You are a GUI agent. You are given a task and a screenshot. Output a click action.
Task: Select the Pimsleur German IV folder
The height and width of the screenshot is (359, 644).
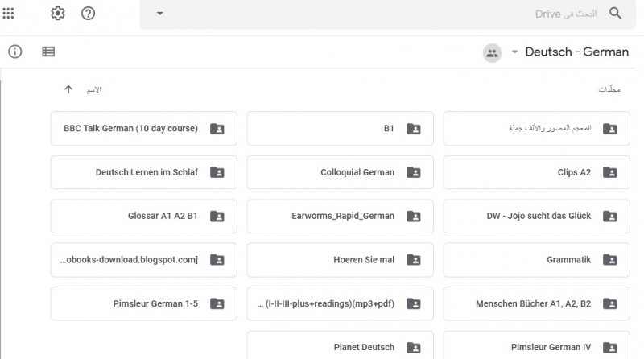[x=536, y=345]
